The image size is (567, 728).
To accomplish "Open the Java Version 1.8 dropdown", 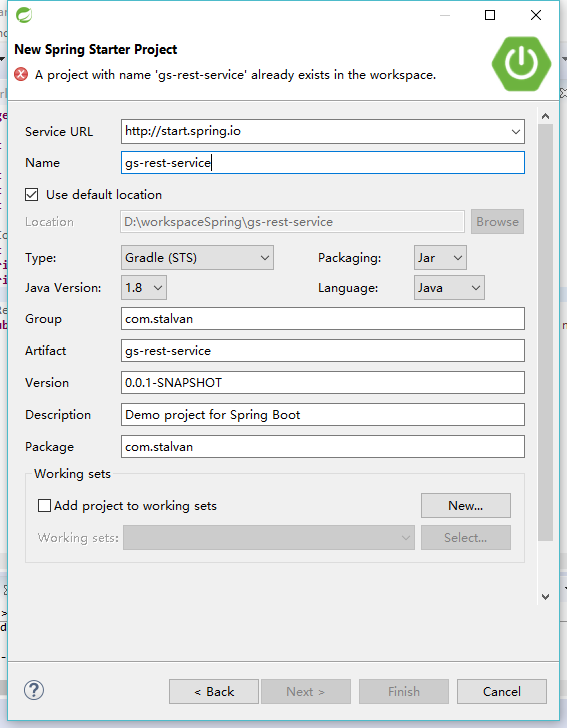I will (x=143, y=288).
